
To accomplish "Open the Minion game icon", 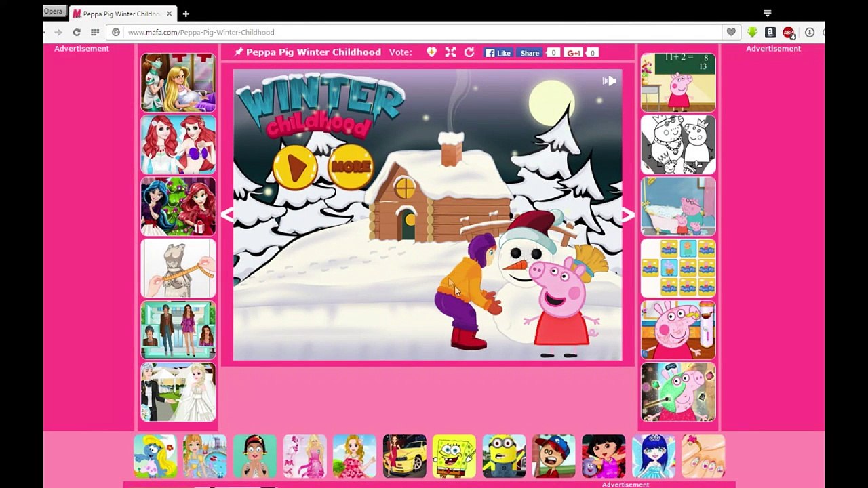I will 504,456.
